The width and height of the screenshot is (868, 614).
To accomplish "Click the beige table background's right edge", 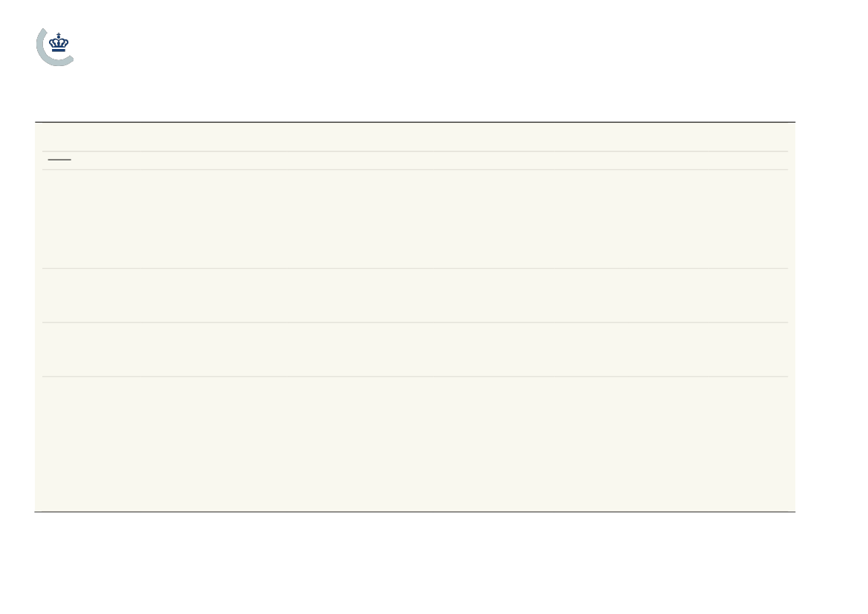I will [792, 317].
